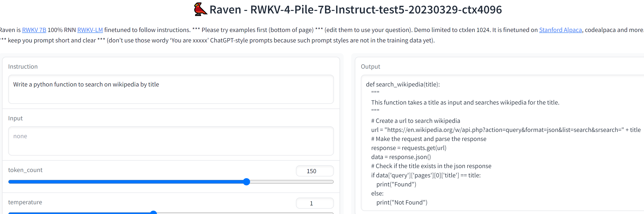Click the Output label
The image size is (644, 214).
pos(370,67)
